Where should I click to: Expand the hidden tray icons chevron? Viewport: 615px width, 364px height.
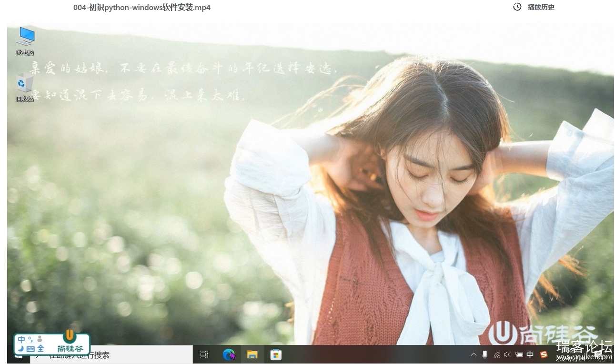tap(474, 354)
